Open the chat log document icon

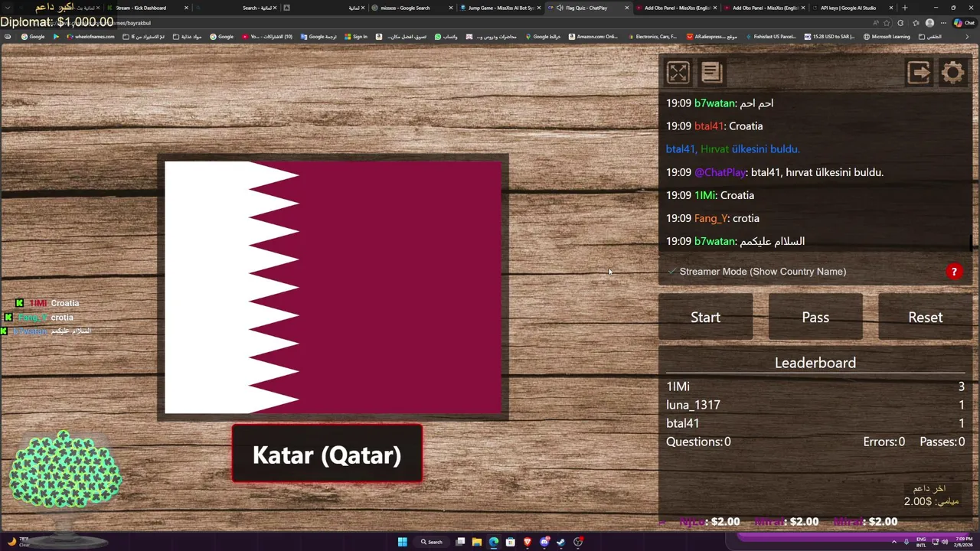[x=711, y=73]
